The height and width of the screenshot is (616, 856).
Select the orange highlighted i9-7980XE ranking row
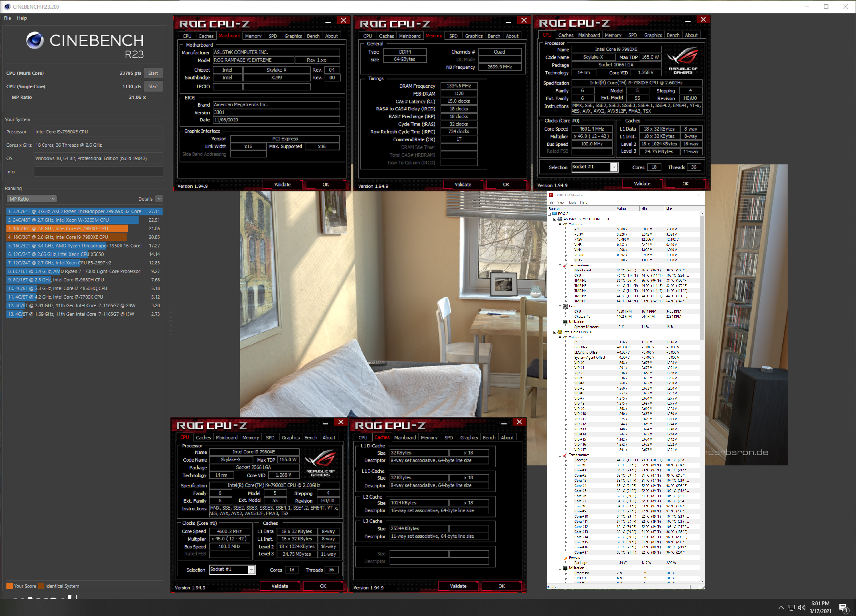tap(84, 228)
